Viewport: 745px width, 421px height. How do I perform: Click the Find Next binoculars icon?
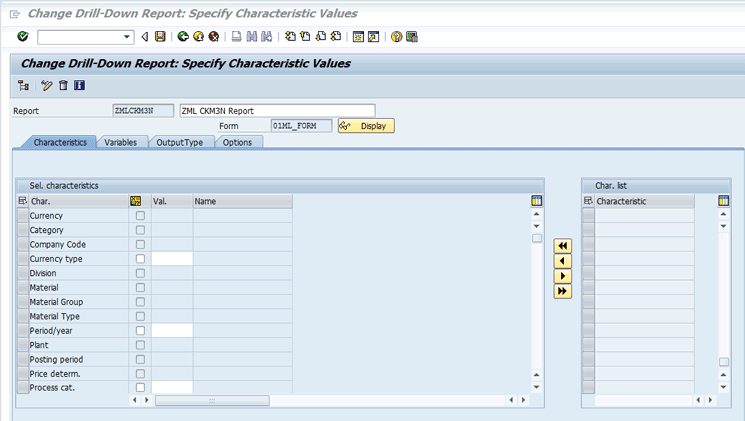267,37
